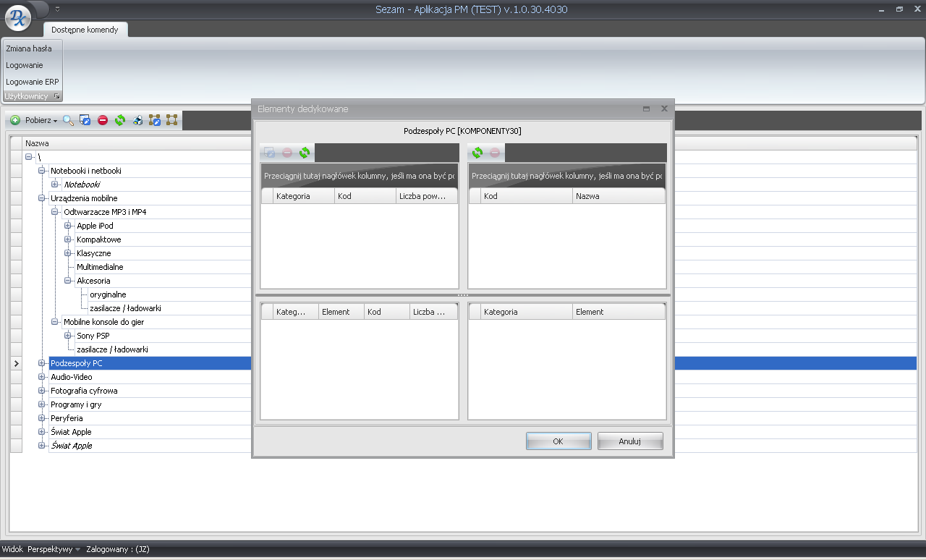Expand the Fotografia cyfrowa node
Image resolution: width=926 pixels, height=560 pixels.
(x=42, y=391)
